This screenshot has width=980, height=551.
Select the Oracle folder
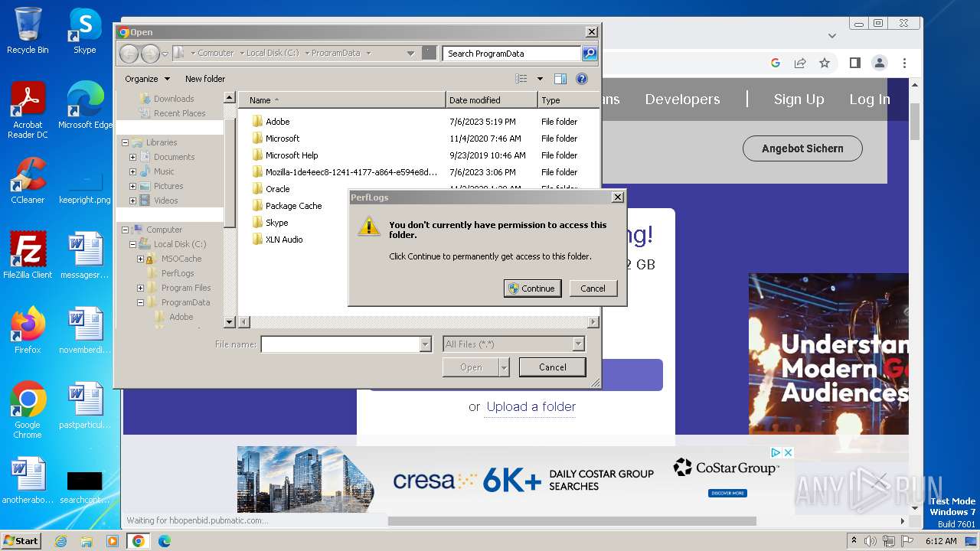(277, 189)
